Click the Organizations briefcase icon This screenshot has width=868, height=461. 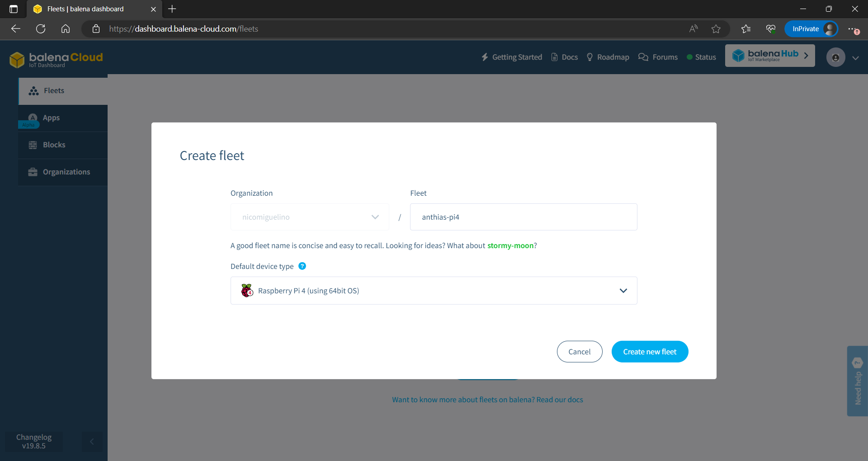33,172
